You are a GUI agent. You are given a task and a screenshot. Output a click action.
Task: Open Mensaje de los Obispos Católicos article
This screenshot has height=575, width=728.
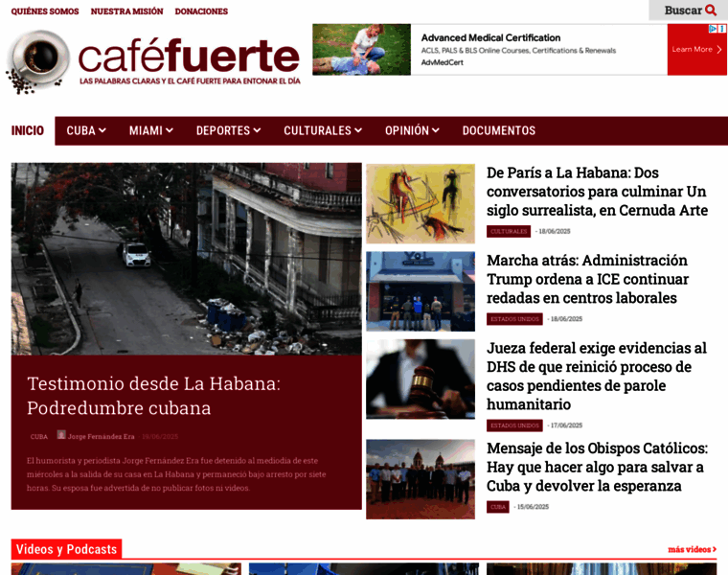(x=597, y=467)
